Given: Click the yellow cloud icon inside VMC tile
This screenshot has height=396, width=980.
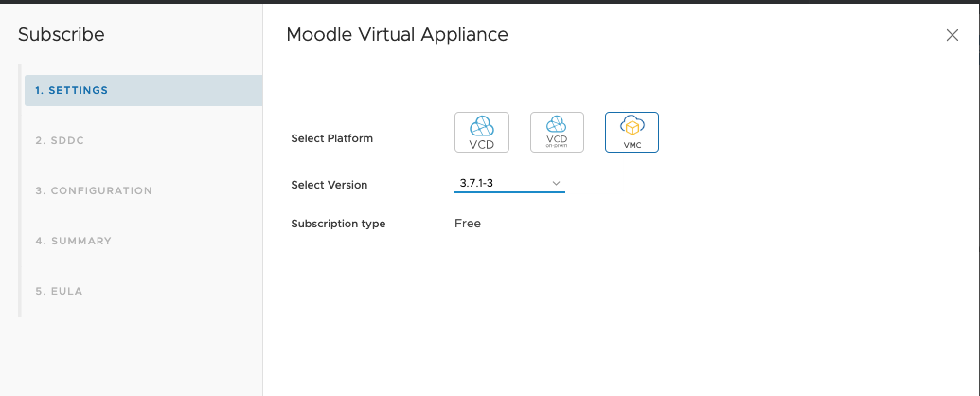Looking at the screenshot, I should click(x=632, y=126).
